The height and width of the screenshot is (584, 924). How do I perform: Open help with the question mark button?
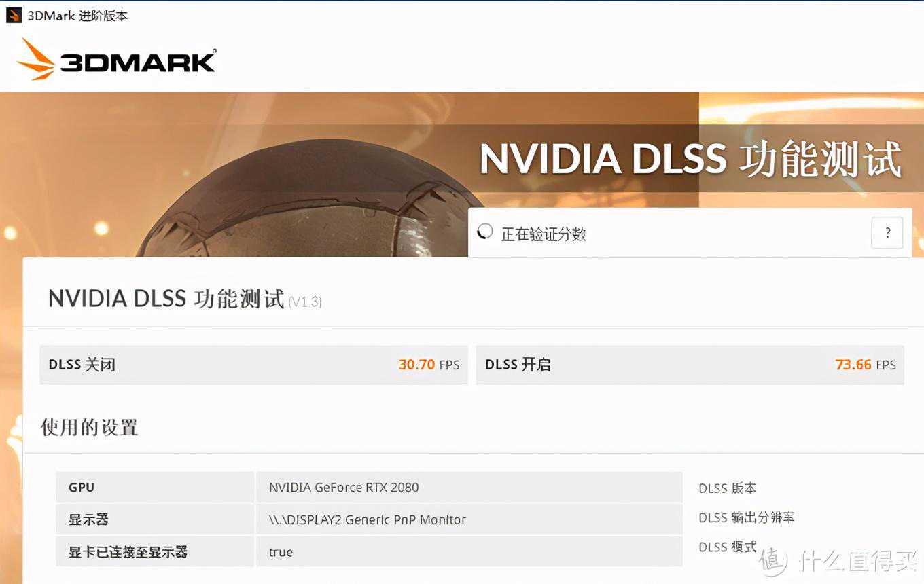(x=887, y=233)
